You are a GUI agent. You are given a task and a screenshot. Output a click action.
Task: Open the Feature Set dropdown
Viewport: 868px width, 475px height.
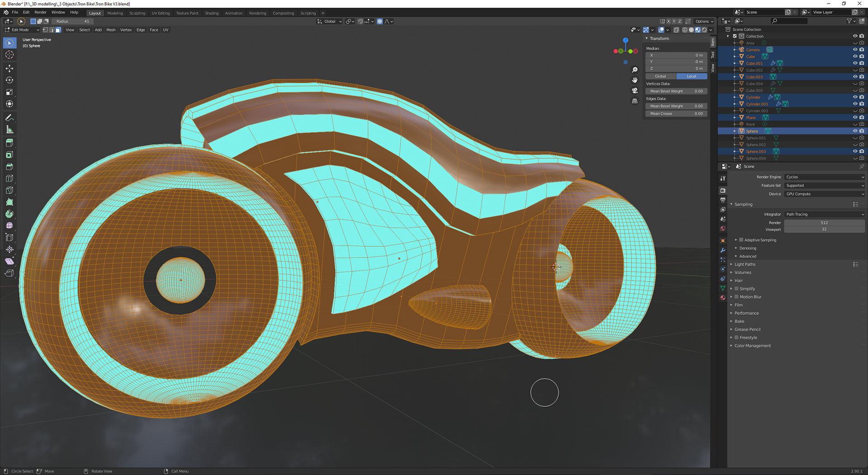[x=825, y=186]
